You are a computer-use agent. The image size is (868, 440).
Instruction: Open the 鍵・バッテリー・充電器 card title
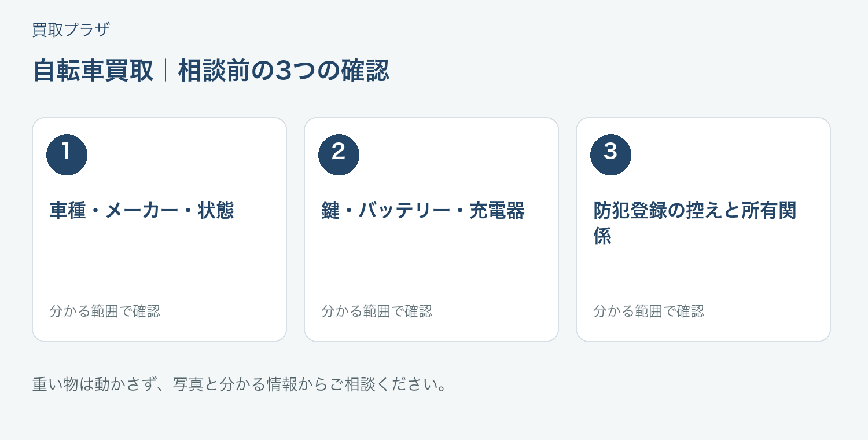click(x=423, y=211)
